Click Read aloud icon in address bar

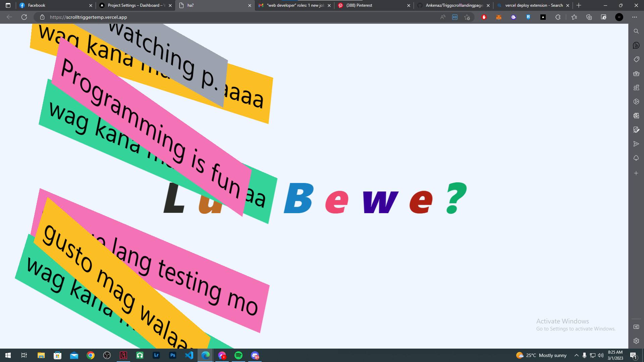pos(443,17)
